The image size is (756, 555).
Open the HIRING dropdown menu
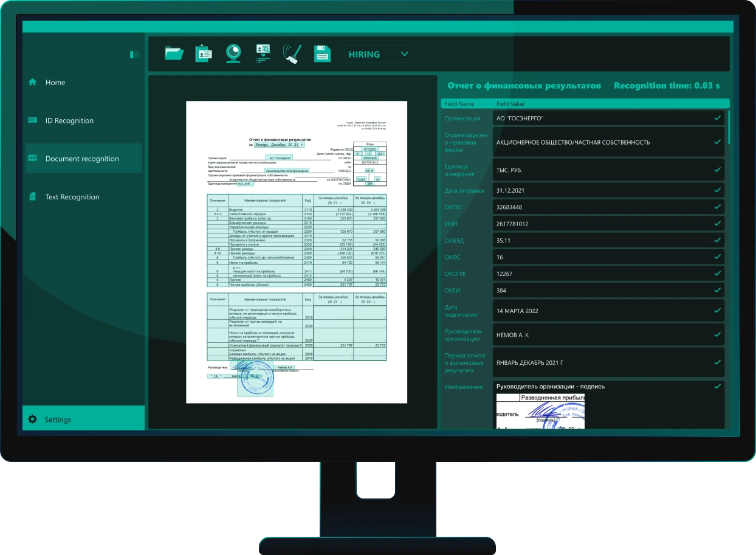pyautogui.click(x=379, y=54)
